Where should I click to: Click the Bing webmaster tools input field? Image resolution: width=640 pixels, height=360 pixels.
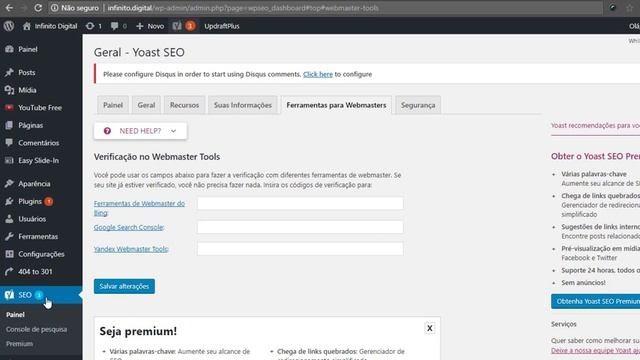pos(300,203)
